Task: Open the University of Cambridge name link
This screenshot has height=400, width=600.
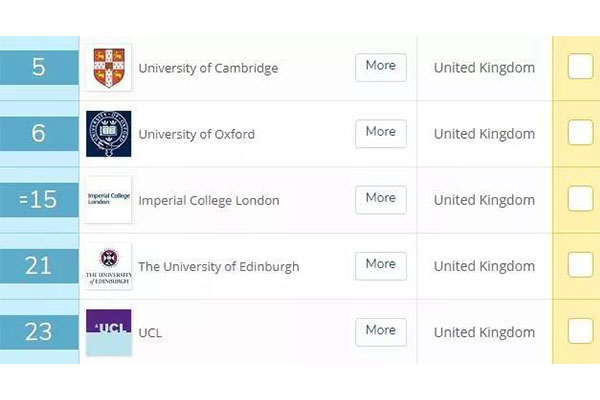Action: point(208,68)
